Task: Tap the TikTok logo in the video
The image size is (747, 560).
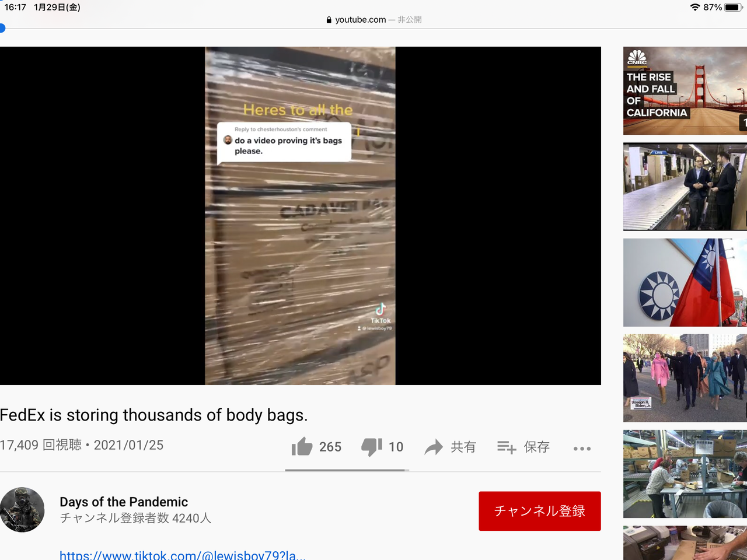Action: (x=381, y=309)
